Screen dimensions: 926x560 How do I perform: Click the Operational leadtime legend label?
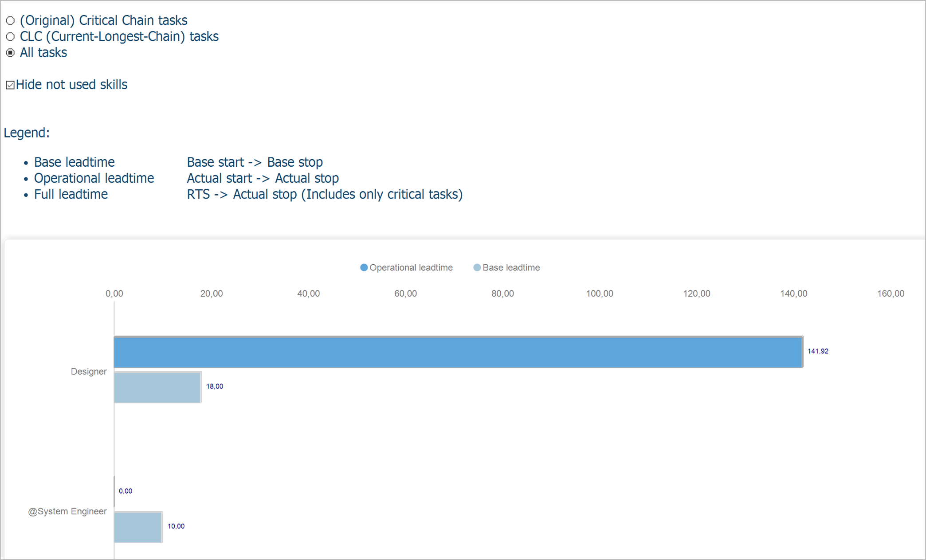(x=411, y=267)
